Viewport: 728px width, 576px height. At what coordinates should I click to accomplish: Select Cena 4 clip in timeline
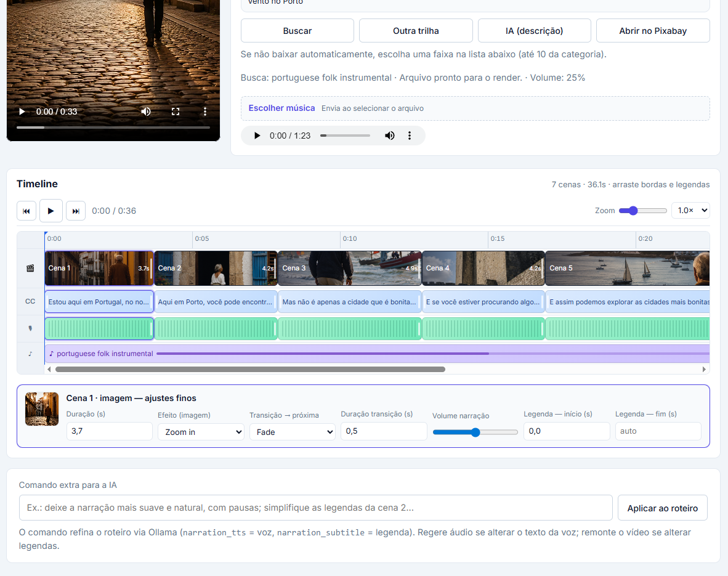click(x=483, y=268)
